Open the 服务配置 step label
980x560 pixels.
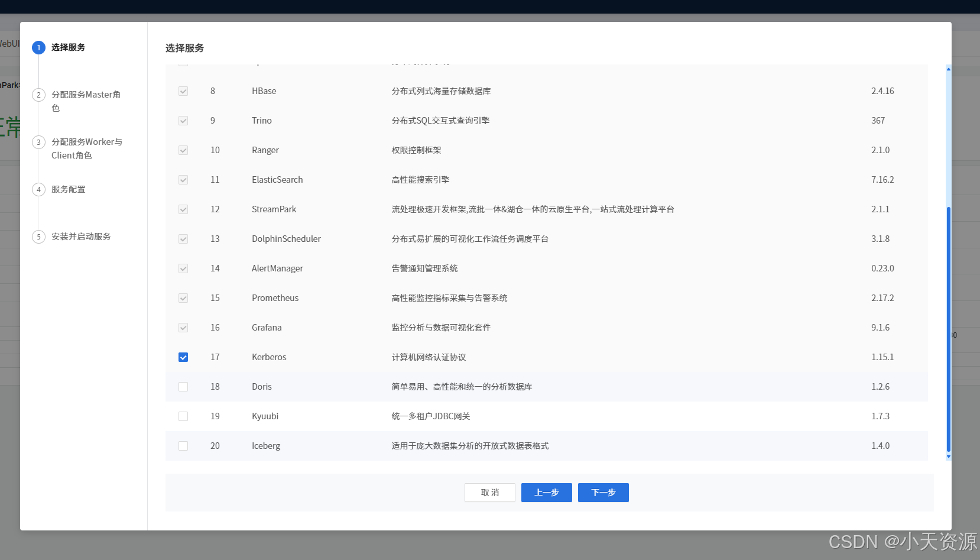(x=69, y=189)
